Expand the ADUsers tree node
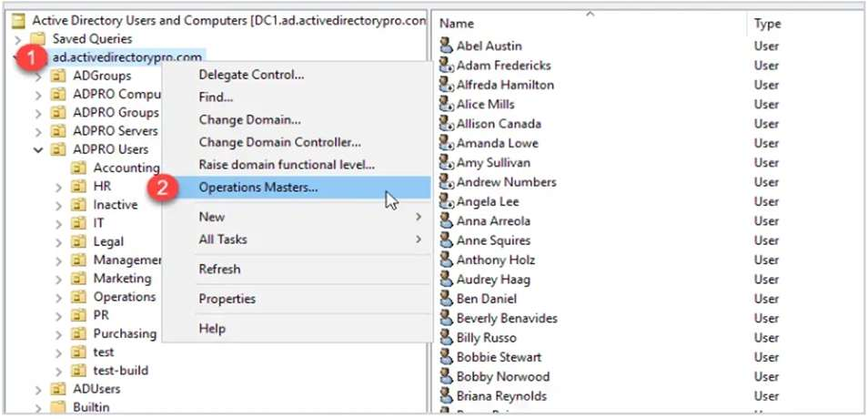 [x=38, y=390]
